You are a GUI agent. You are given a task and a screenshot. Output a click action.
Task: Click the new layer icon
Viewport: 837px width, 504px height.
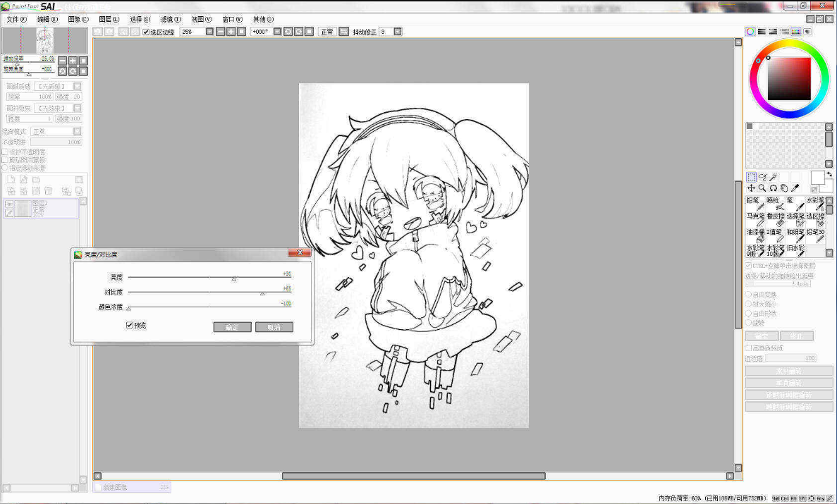(11, 180)
